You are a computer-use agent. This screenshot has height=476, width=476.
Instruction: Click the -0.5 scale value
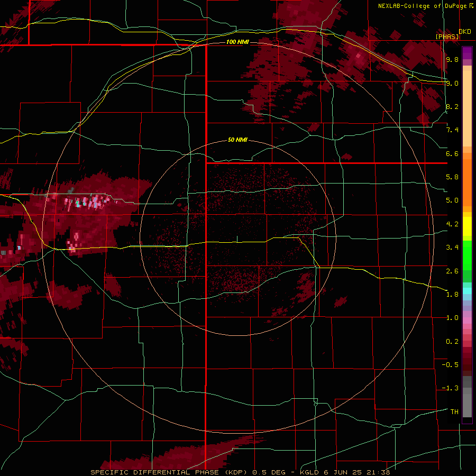(x=450, y=365)
